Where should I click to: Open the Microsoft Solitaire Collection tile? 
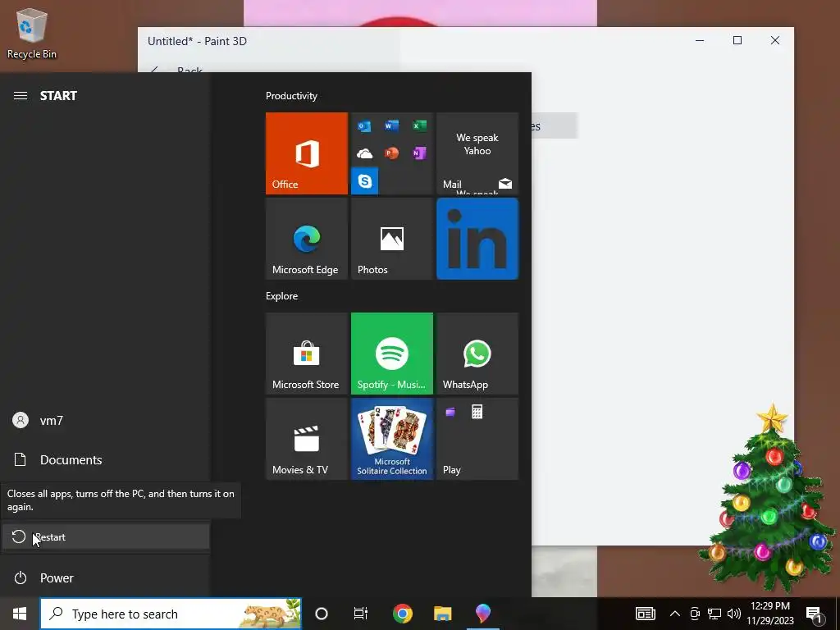click(391, 439)
